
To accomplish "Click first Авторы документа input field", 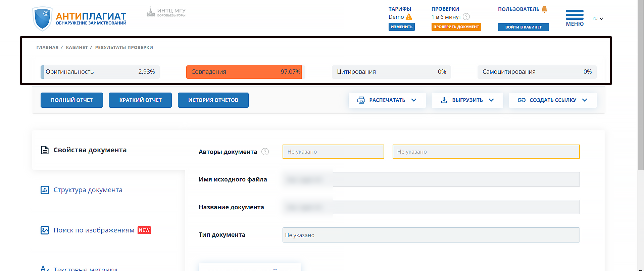I will tap(333, 152).
